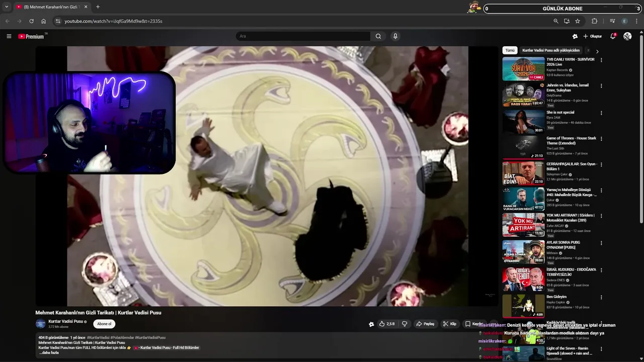Image resolution: width=644 pixels, height=362 pixels.
Task: Click the Oluştur create button
Action: pos(592,36)
